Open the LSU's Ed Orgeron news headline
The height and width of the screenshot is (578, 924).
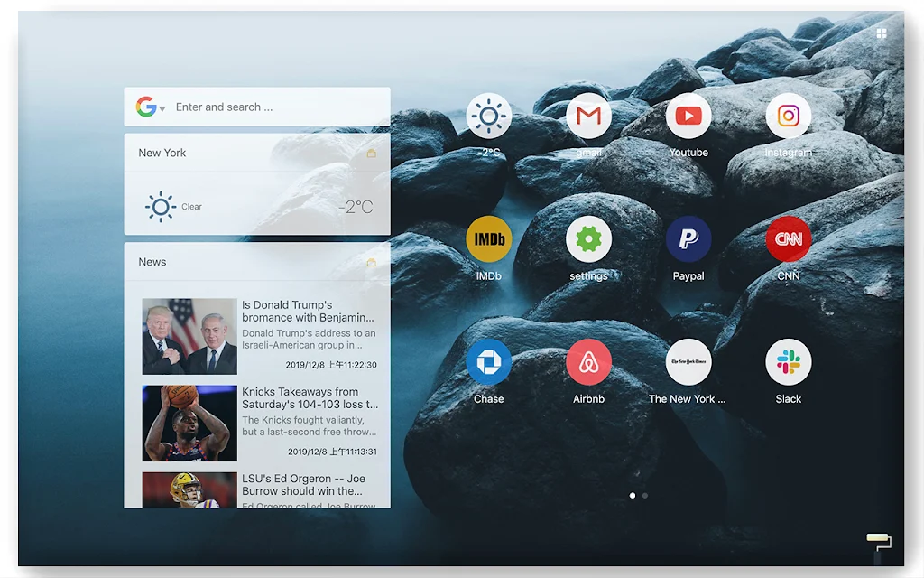coord(303,485)
